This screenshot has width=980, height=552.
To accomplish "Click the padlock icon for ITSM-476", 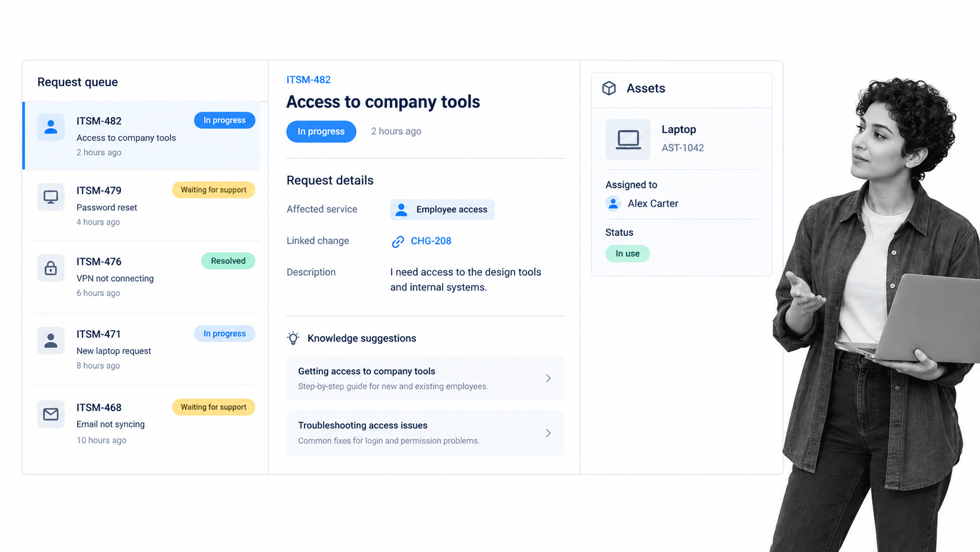I will click(x=51, y=268).
